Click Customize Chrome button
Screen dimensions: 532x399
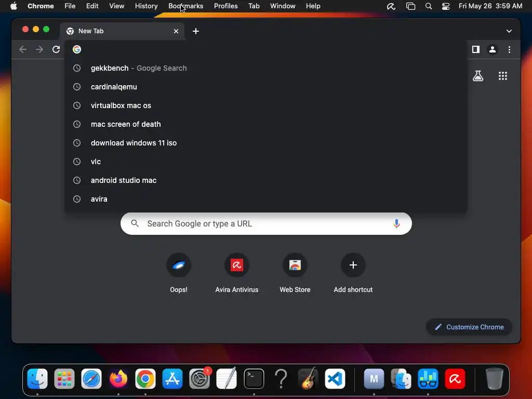[469, 327]
